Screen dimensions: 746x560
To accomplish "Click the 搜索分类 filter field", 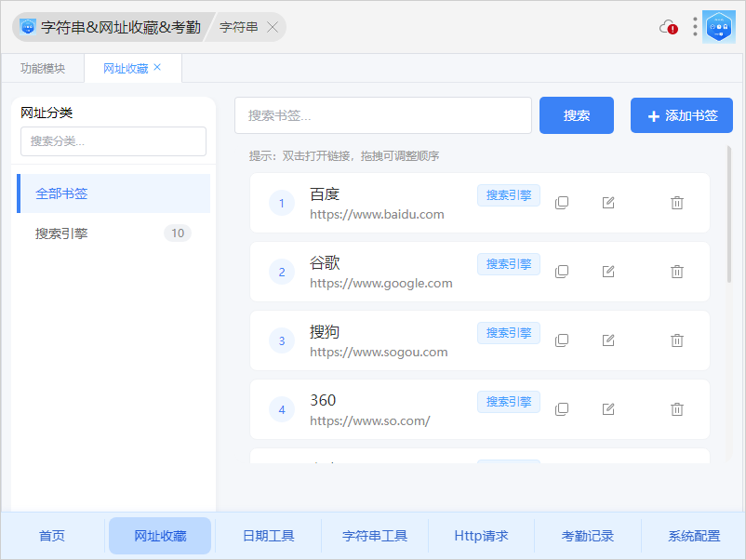I will pyautogui.click(x=113, y=141).
